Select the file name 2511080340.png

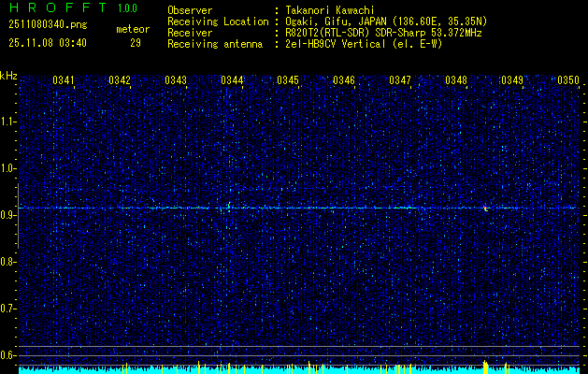tap(48, 25)
